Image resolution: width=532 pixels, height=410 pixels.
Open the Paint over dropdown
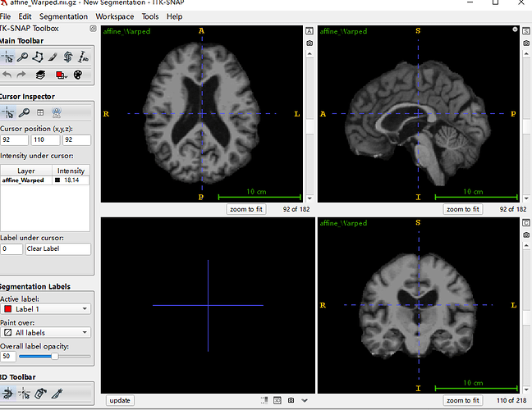[x=46, y=332]
